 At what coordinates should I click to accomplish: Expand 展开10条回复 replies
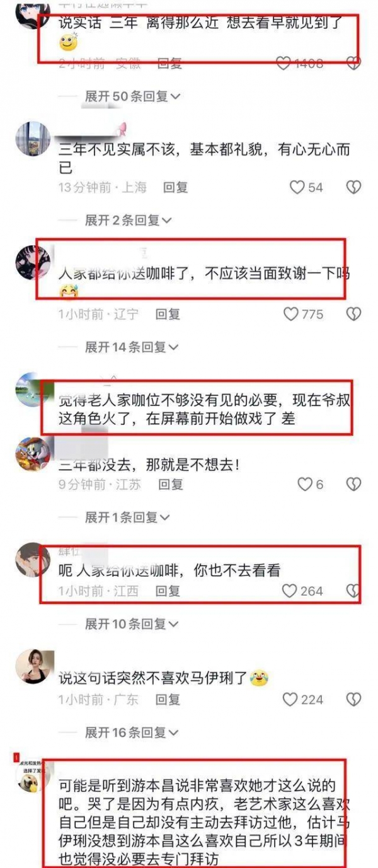point(132,624)
